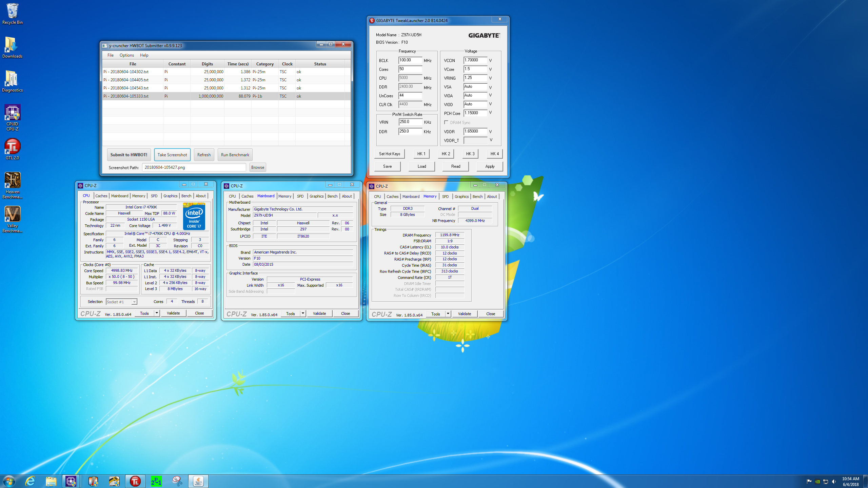Open the Windows Start menu
This screenshot has width=868, height=488.
9,481
